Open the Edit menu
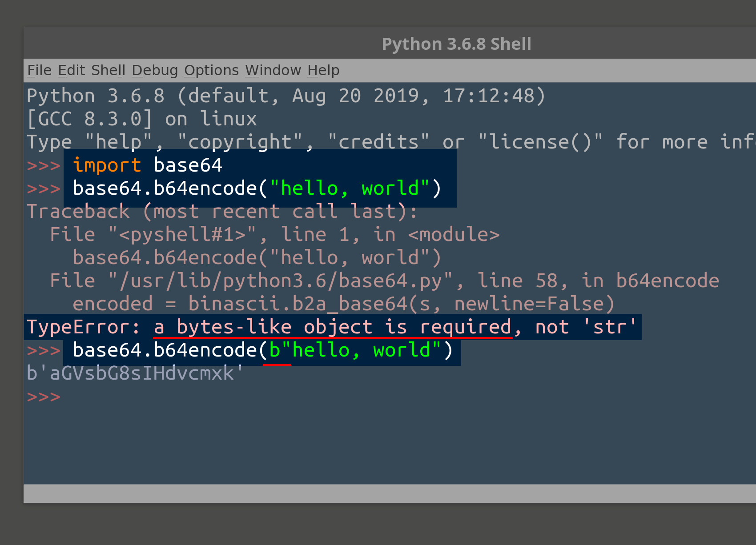The width and height of the screenshot is (756, 545). tap(72, 70)
